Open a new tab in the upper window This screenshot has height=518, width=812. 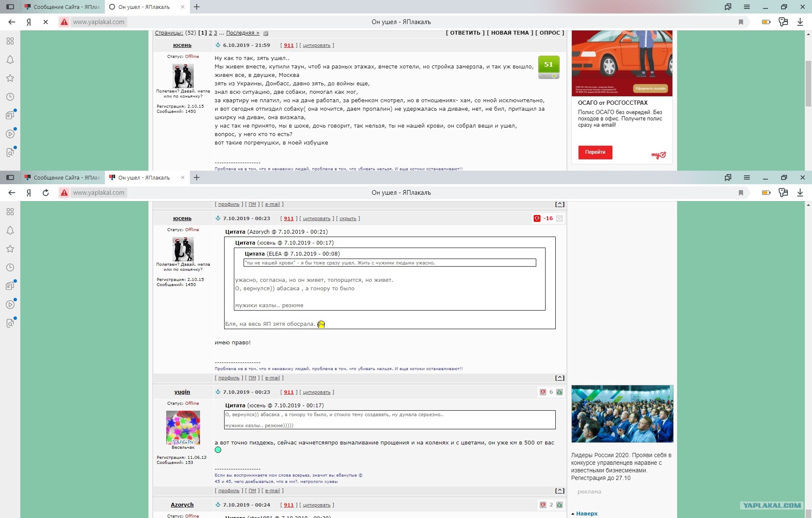point(197,7)
